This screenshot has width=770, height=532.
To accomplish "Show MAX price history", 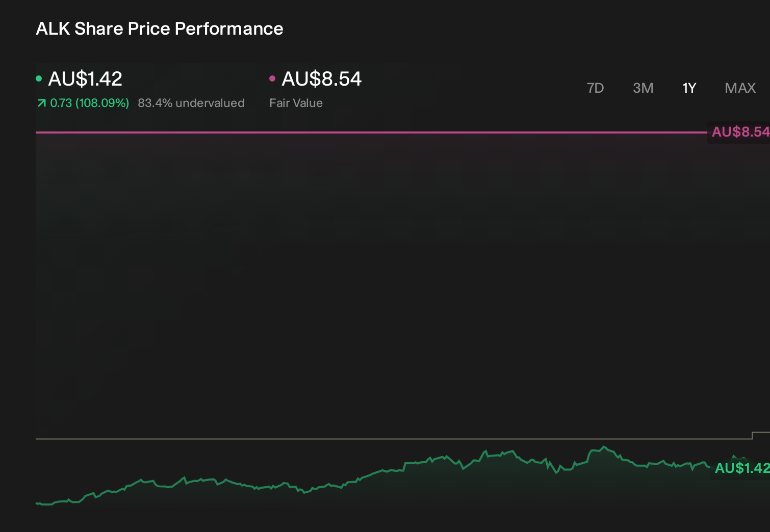I will (740, 88).
